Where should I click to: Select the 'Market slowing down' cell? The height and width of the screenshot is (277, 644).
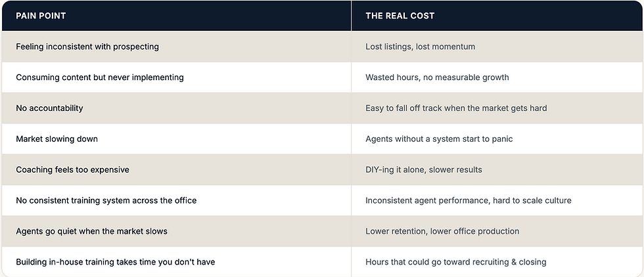(176, 138)
